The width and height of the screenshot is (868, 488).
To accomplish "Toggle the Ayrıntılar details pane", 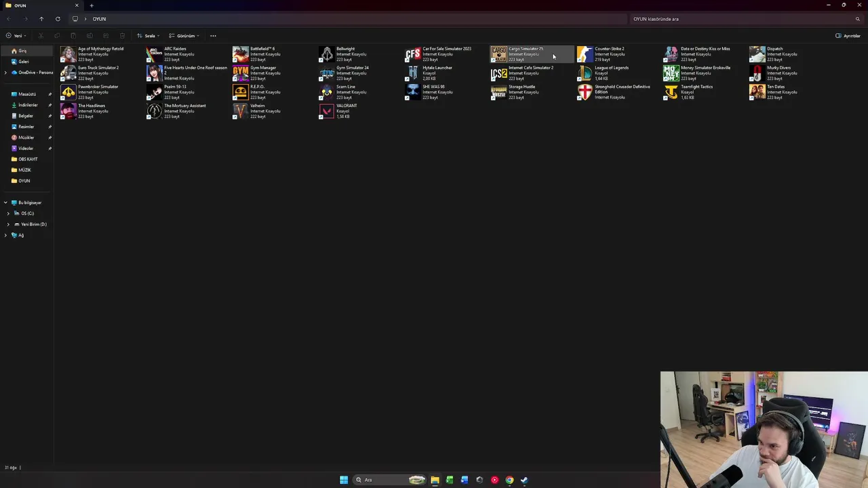I will point(848,36).
